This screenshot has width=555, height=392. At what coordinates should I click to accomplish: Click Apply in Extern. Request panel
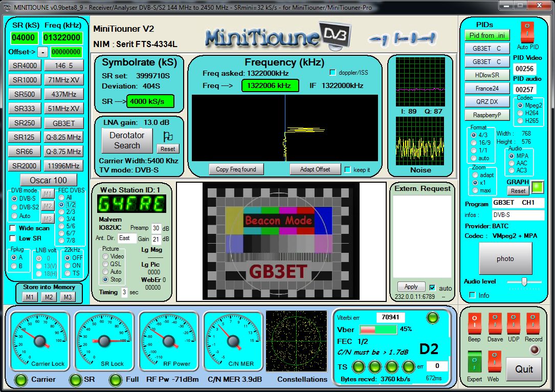click(411, 287)
